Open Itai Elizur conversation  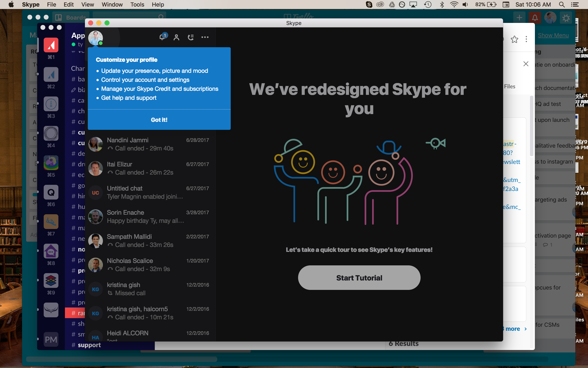click(150, 168)
